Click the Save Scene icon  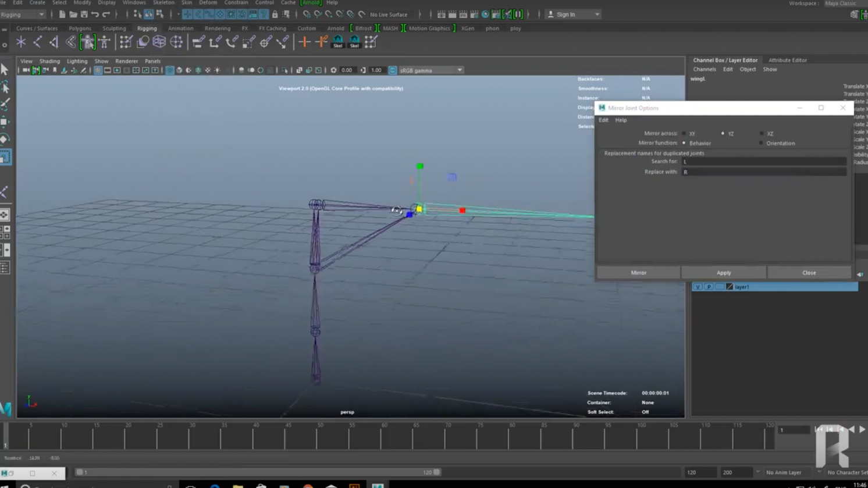(84, 15)
